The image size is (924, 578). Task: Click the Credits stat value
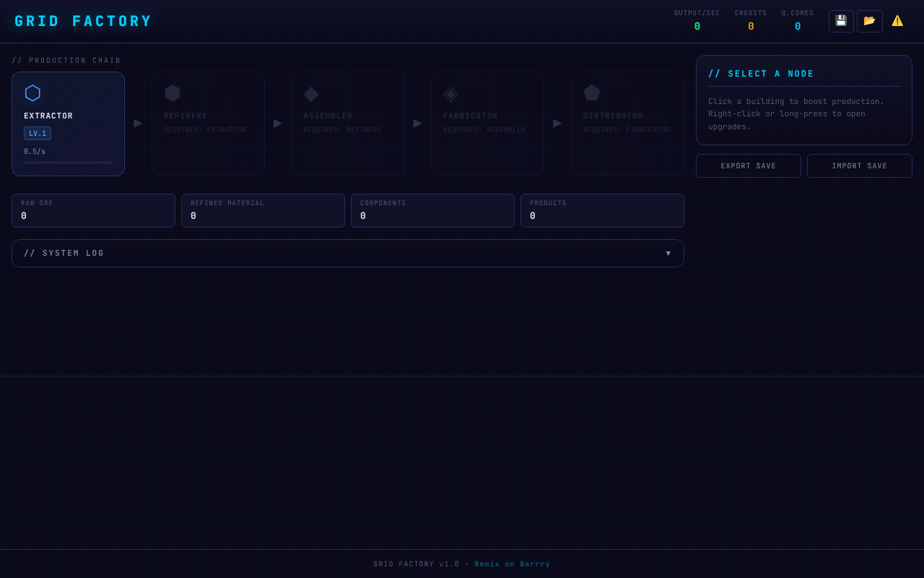tap(751, 27)
